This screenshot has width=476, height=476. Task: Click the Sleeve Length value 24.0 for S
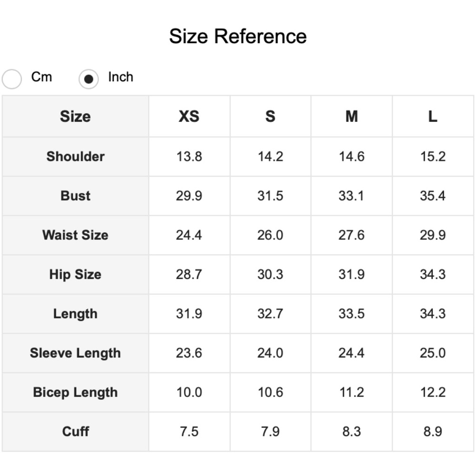[270, 353]
